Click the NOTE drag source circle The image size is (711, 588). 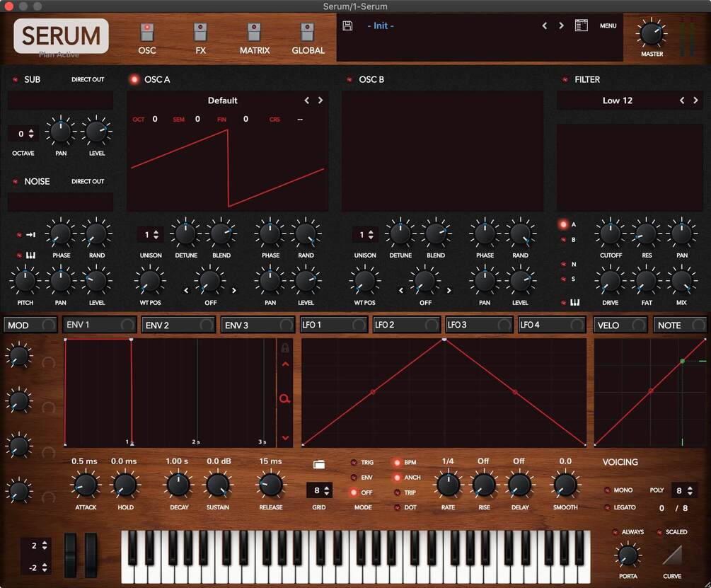pos(698,325)
